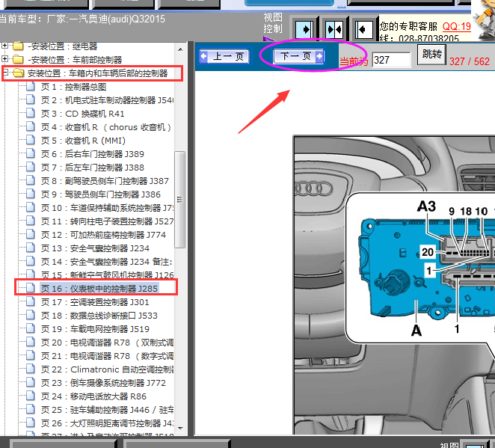Open 页 3：CD 换碟机 R41
Image resolution: width=495 pixels, height=448 pixels.
click(82, 114)
